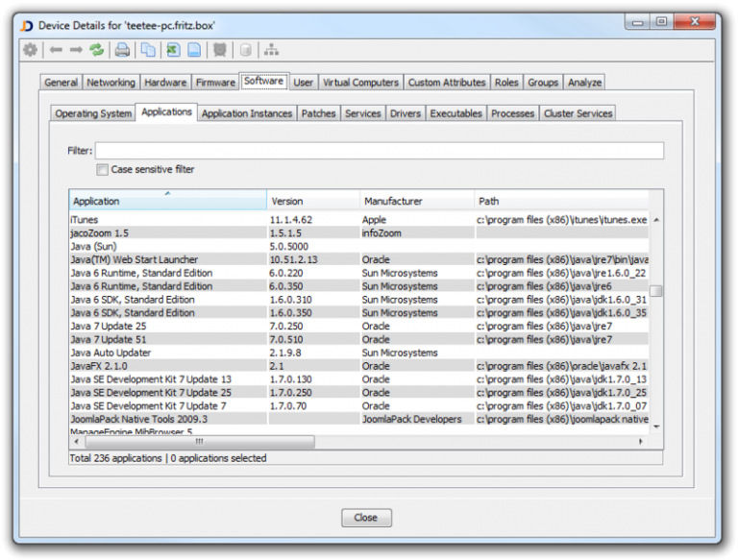The image size is (738, 560).
Task: Switch to the Hardware tab
Action: (x=166, y=83)
